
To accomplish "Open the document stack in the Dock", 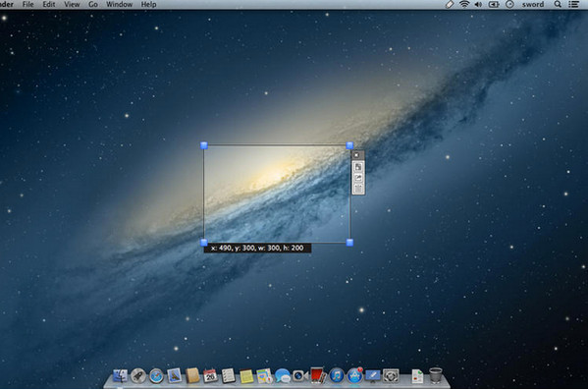I will coord(417,375).
